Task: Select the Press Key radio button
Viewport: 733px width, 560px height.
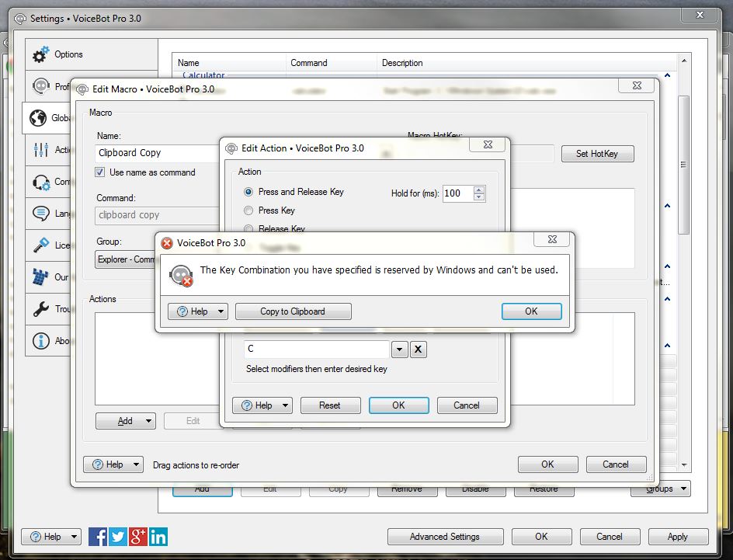Action: (248, 210)
